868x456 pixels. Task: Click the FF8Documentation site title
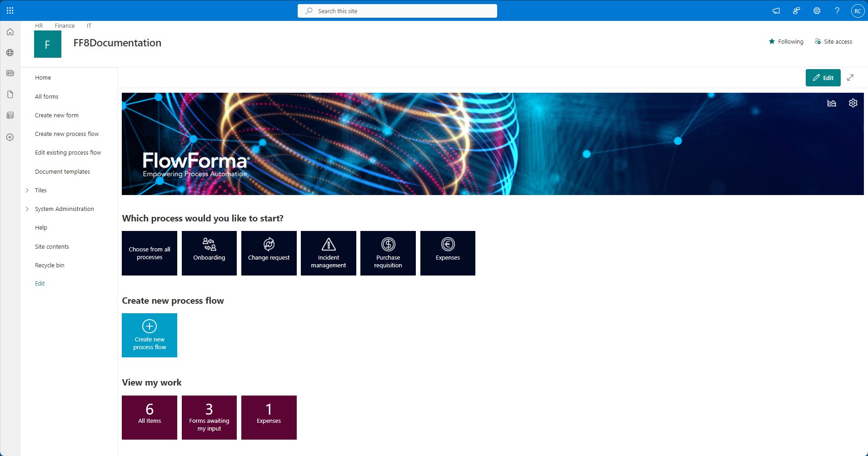click(x=117, y=43)
